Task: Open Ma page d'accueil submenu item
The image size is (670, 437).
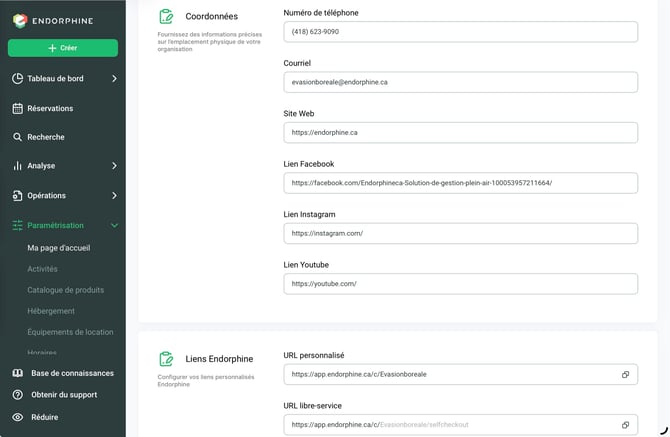Action: pos(59,248)
